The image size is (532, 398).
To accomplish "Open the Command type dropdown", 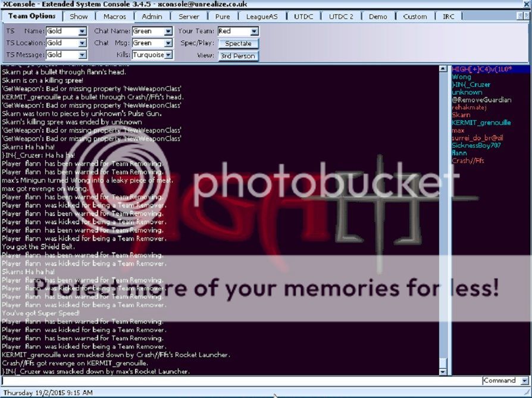I will (524, 381).
